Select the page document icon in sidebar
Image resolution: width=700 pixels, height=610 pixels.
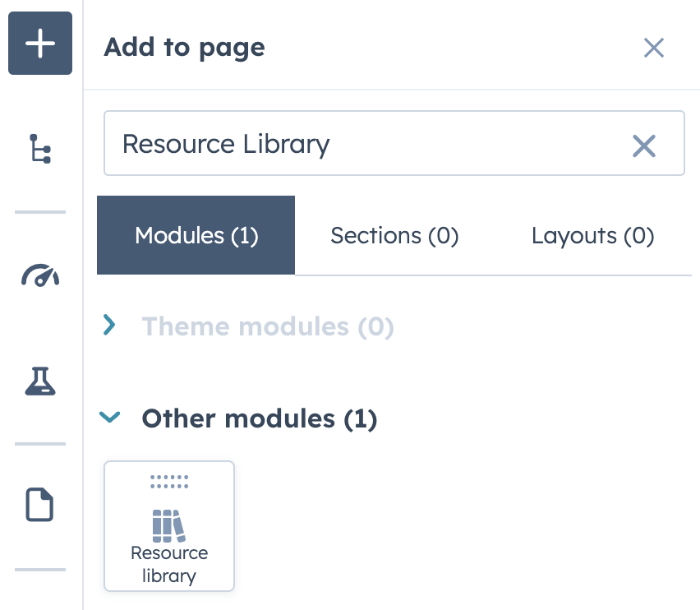39,505
